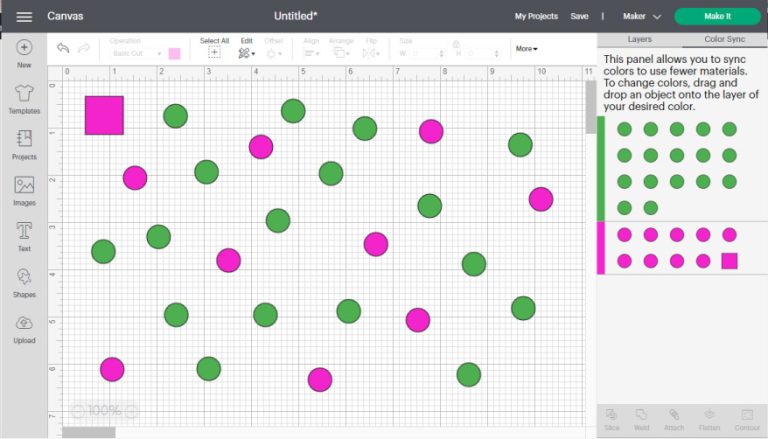Screen dimensions: 768x439
Task: Open the Projects panel
Action: coord(24,145)
